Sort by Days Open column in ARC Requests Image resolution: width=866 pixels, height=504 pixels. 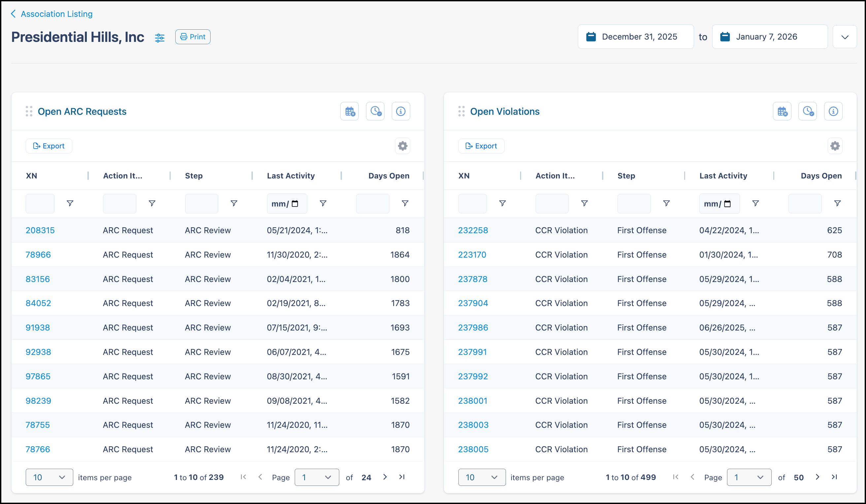coord(389,175)
